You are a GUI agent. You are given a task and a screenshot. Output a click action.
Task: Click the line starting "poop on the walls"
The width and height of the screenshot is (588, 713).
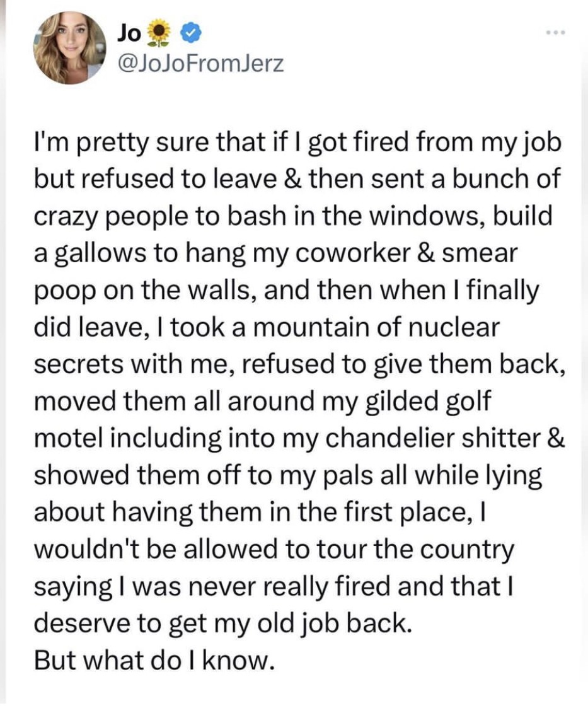click(x=287, y=290)
